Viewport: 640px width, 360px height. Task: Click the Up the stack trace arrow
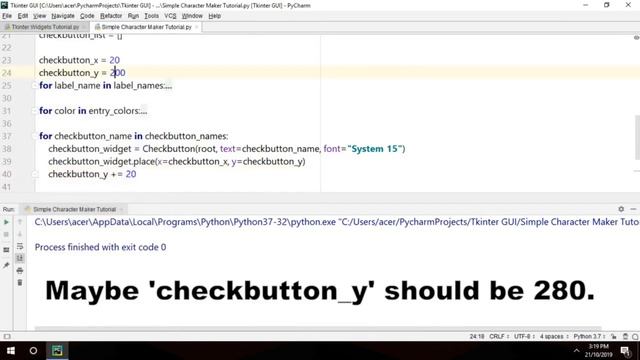[20, 222]
